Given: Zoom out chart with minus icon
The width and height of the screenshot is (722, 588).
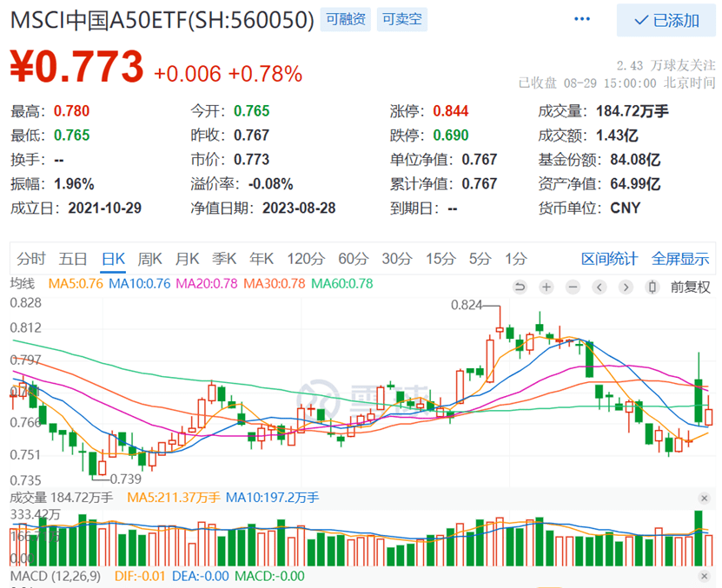Looking at the screenshot, I should click(x=573, y=287).
